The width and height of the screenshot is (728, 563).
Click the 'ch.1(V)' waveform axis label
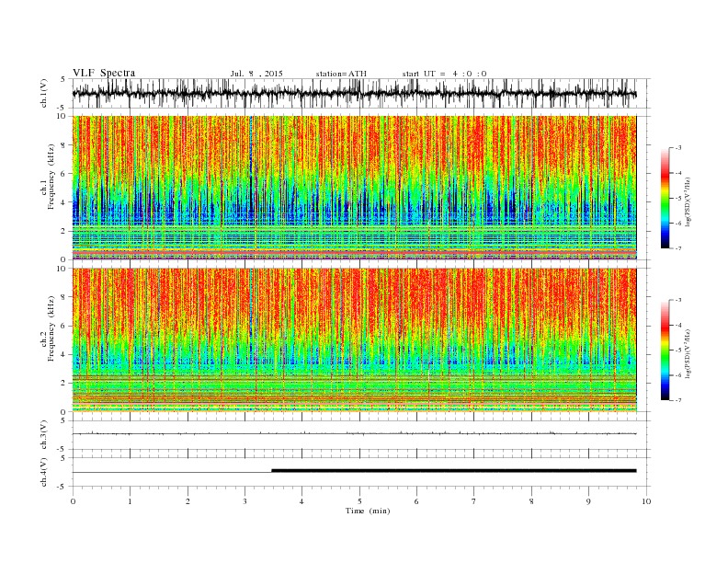[x=44, y=93]
